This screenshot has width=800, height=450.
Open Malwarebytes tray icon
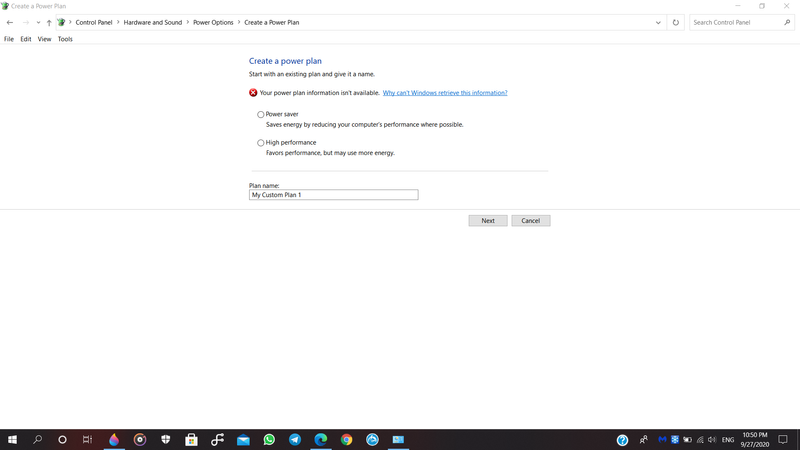[x=662, y=439]
